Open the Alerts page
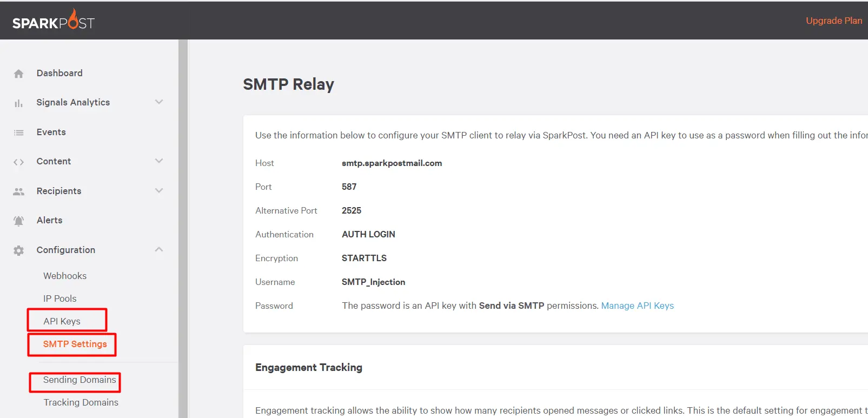 49,220
